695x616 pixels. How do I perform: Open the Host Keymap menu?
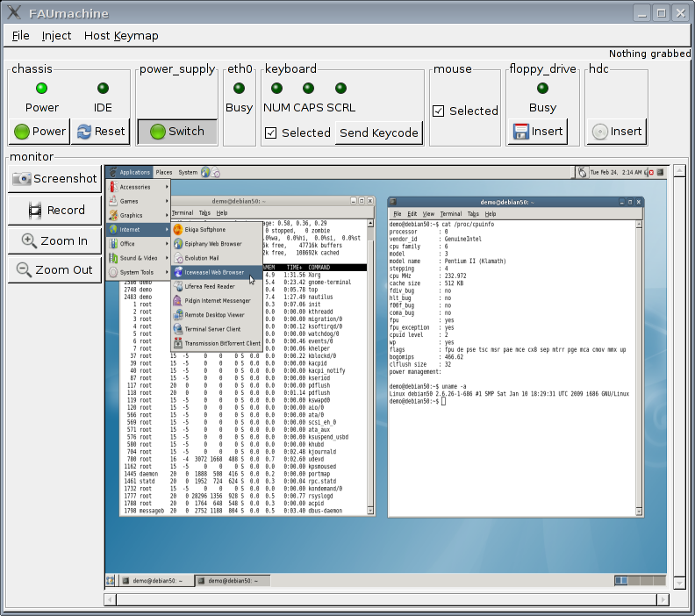tap(121, 35)
